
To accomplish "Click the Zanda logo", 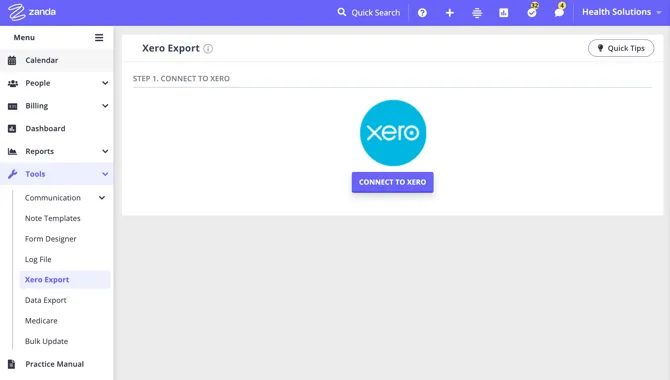I will [32, 12].
